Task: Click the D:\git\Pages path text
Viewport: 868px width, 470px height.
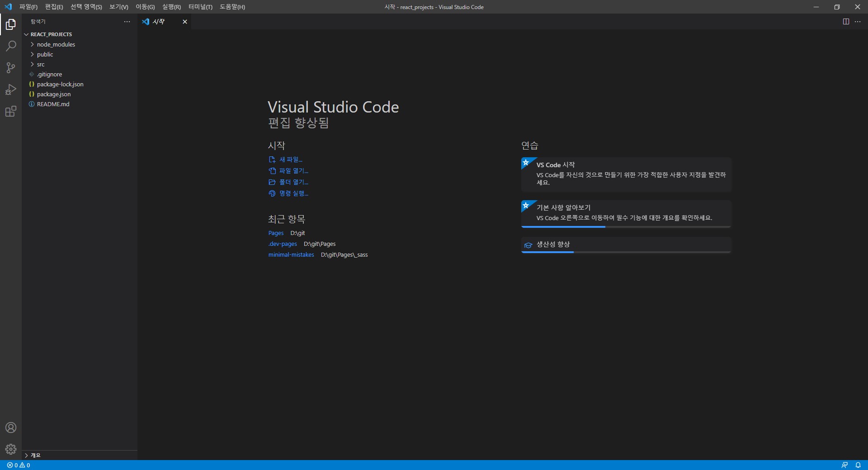Action: click(x=320, y=244)
